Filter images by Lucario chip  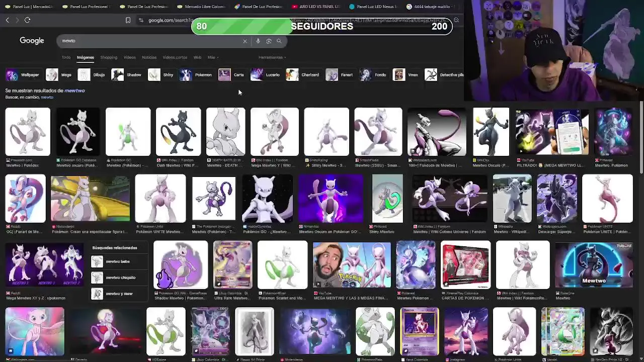click(265, 75)
